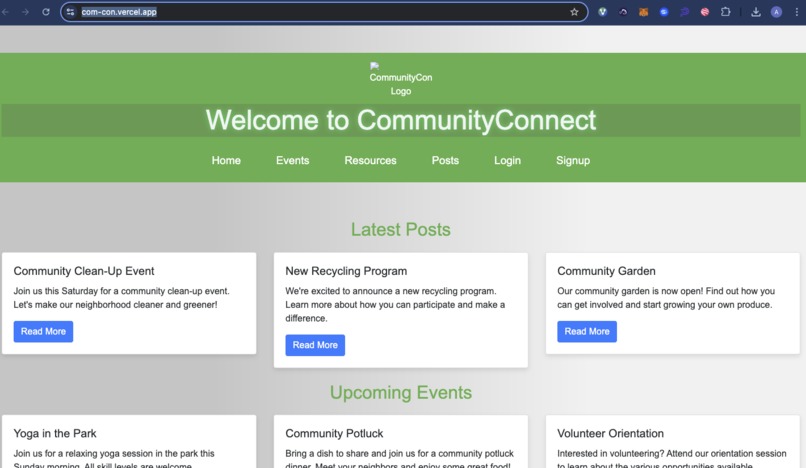The height and width of the screenshot is (468, 806).
Task: Read More on Community Garden post
Action: [x=587, y=332]
